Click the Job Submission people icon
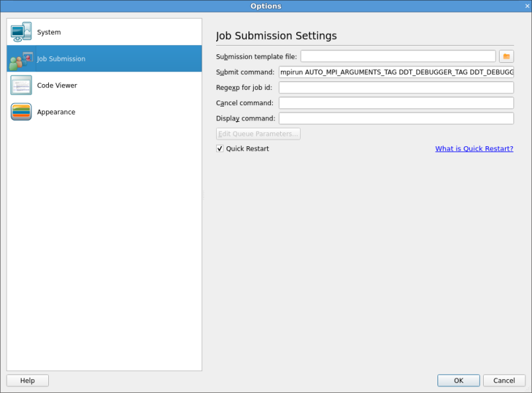The image size is (532, 393). (x=21, y=59)
